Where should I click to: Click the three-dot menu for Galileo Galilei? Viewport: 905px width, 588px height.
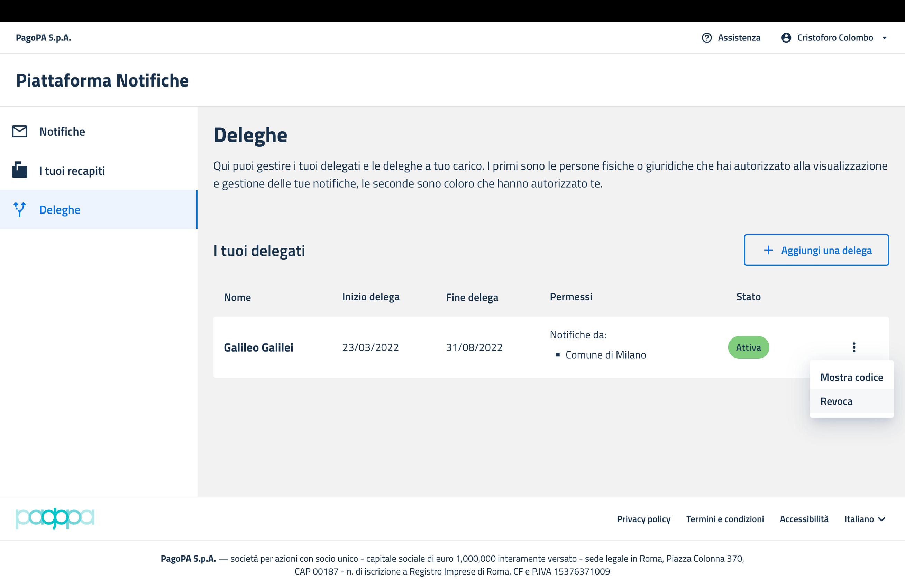tap(854, 347)
